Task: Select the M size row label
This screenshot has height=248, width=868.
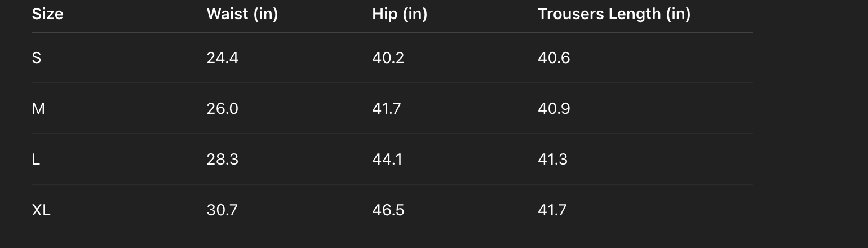Action: 38,109
